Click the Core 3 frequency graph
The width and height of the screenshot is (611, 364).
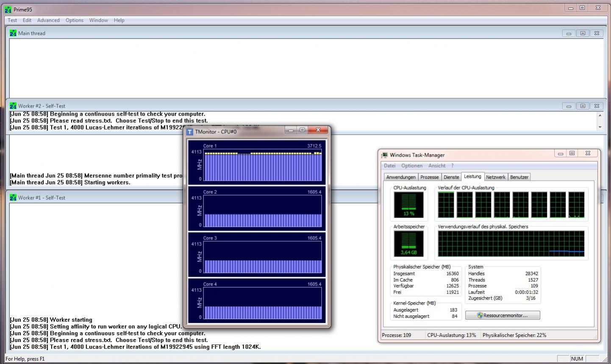coord(263,257)
